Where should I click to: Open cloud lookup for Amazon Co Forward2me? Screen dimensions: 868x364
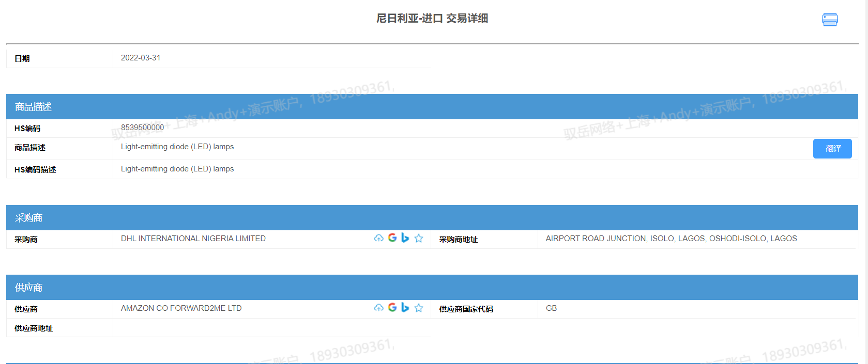(x=379, y=308)
